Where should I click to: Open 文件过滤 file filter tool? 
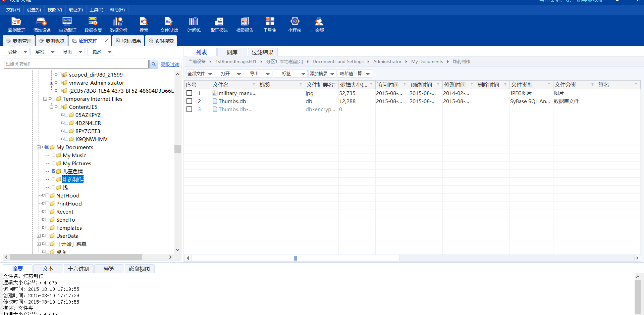coord(169,25)
